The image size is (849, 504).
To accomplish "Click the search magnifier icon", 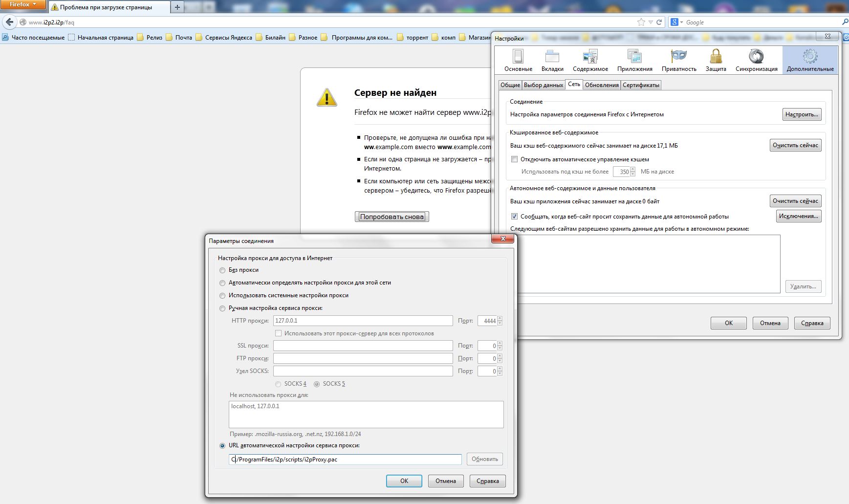I will click(x=845, y=22).
